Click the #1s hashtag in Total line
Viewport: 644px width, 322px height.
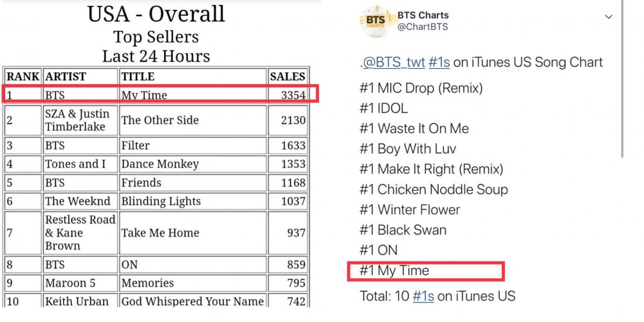click(x=423, y=296)
